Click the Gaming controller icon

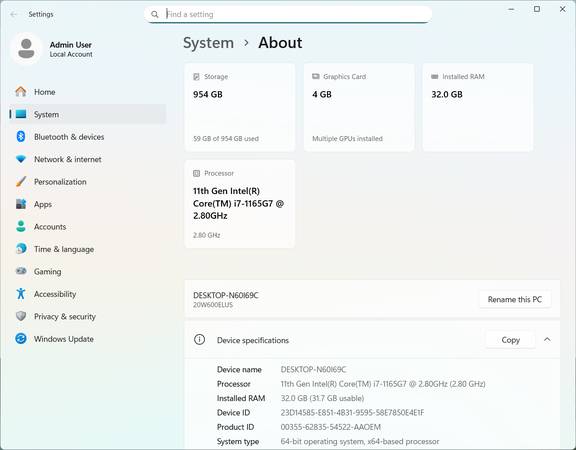[21, 271]
